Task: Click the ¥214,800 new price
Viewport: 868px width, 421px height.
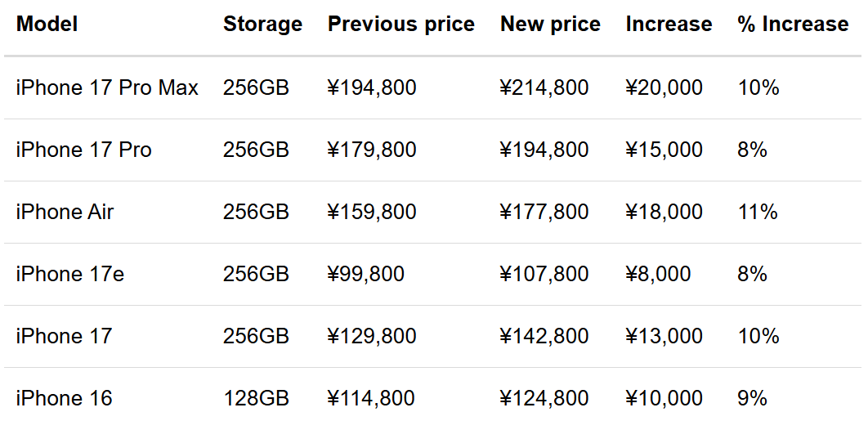Action: pyautogui.click(x=544, y=87)
